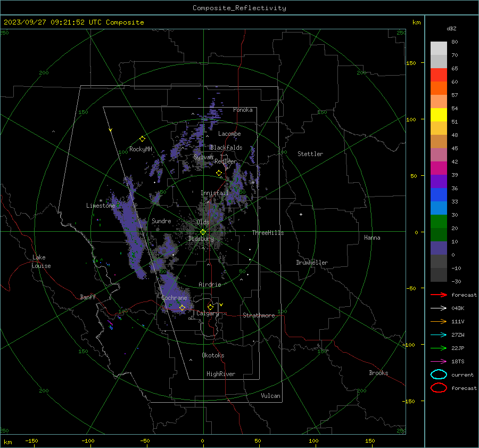The image size is (479, 448).
Task: Click the RedDeer city label
Action: click(226, 161)
